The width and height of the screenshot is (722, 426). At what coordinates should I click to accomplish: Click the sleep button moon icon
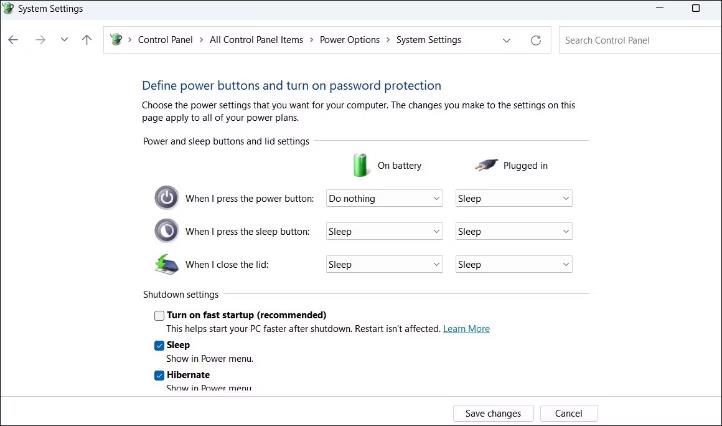pos(166,231)
